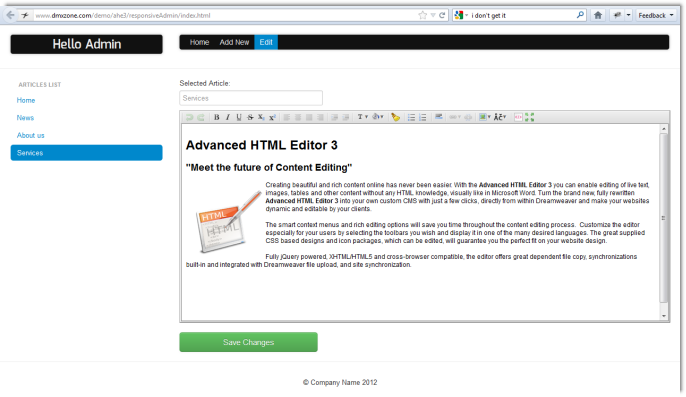
Task: Decrease the indent
Action: pos(334,117)
